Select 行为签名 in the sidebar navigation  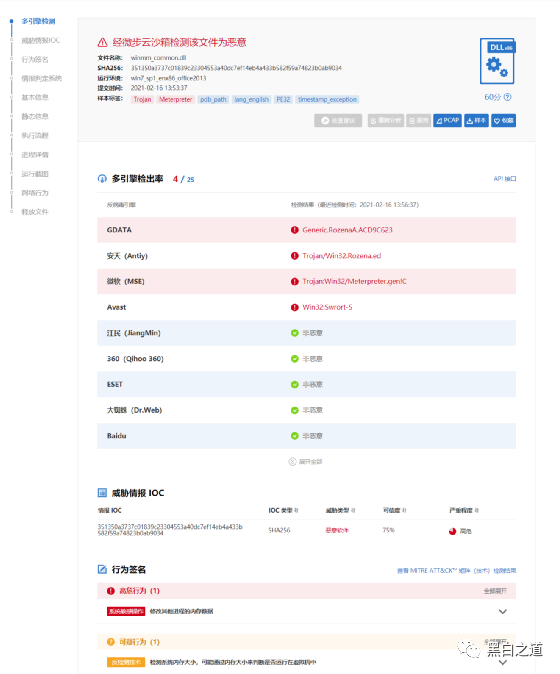(x=35, y=59)
